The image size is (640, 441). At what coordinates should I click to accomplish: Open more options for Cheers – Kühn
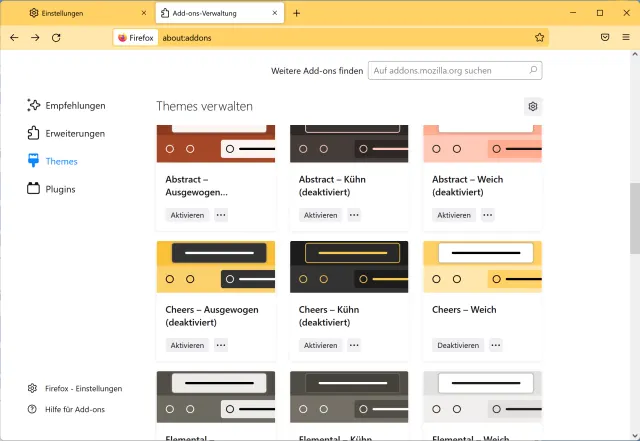(x=354, y=345)
